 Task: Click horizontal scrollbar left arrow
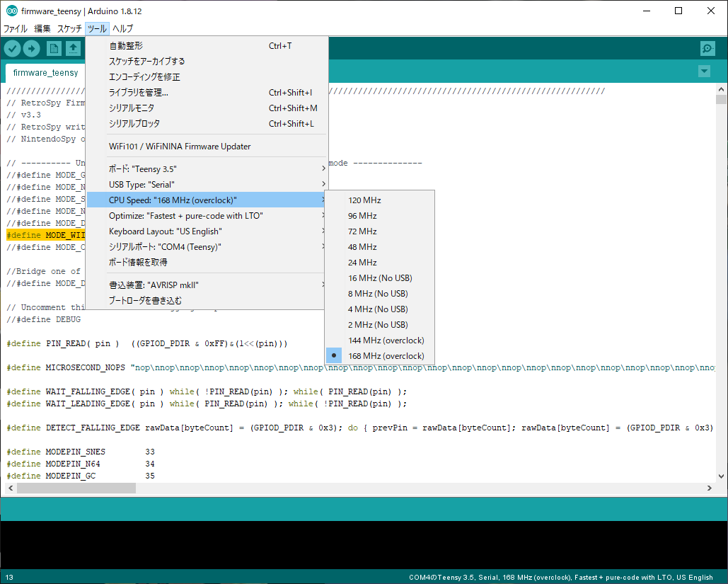(x=11, y=488)
